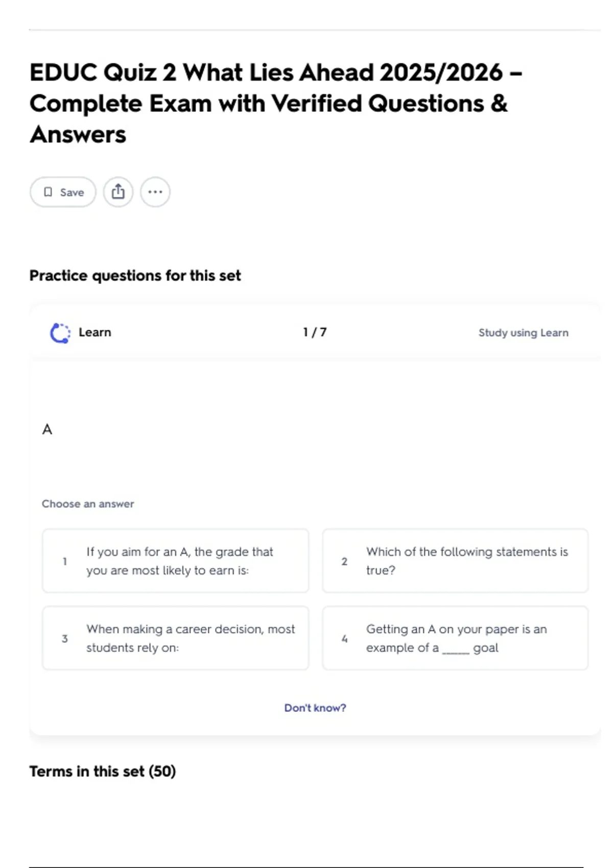Image resolution: width=613 pixels, height=868 pixels.
Task: Open the three-dot more options menu
Action: tap(155, 192)
